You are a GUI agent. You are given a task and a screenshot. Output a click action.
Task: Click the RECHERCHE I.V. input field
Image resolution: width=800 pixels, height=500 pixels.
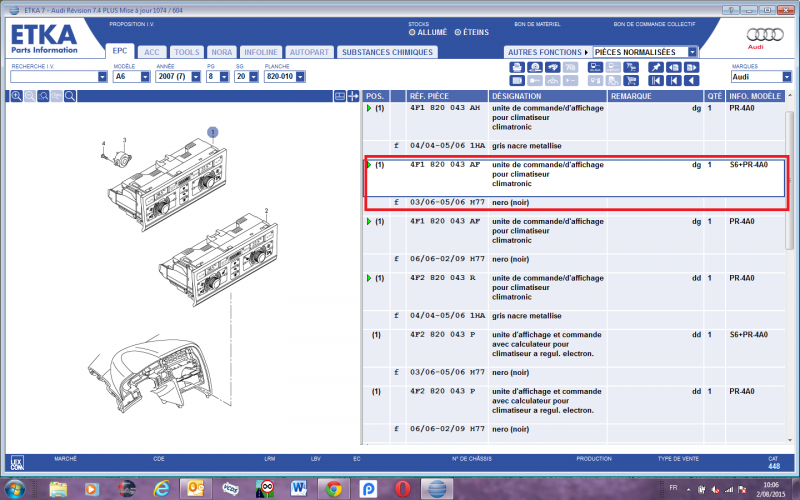(x=54, y=77)
